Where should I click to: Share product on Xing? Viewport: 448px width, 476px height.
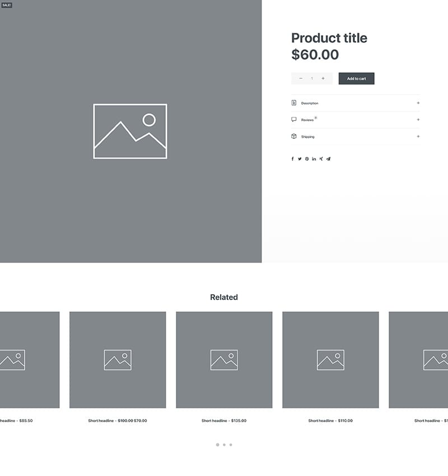321,159
